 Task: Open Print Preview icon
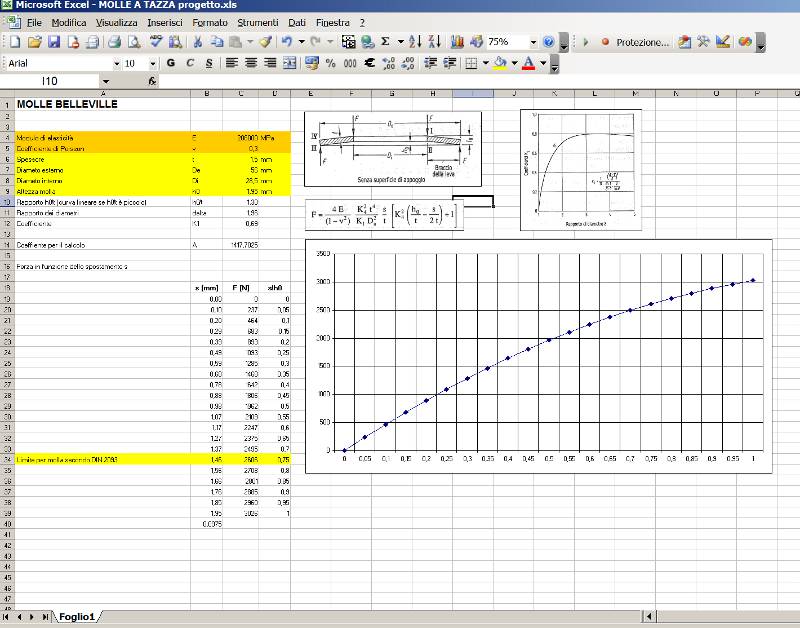tap(134, 42)
